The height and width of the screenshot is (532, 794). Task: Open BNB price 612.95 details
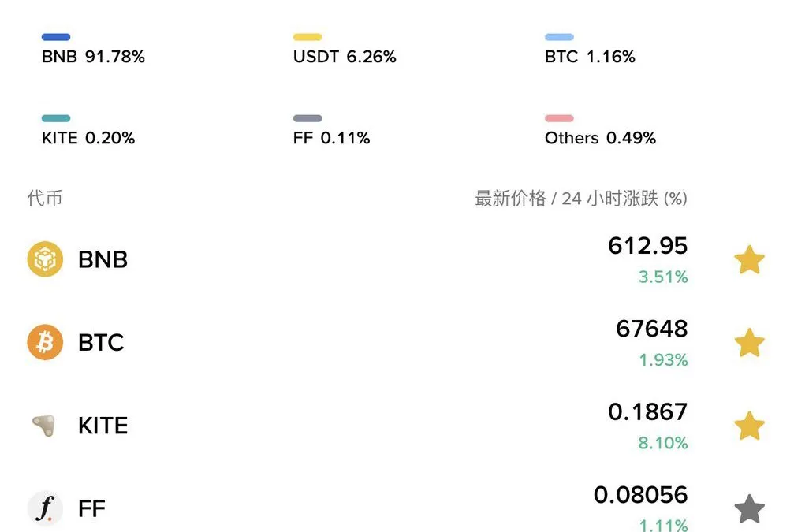647,246
